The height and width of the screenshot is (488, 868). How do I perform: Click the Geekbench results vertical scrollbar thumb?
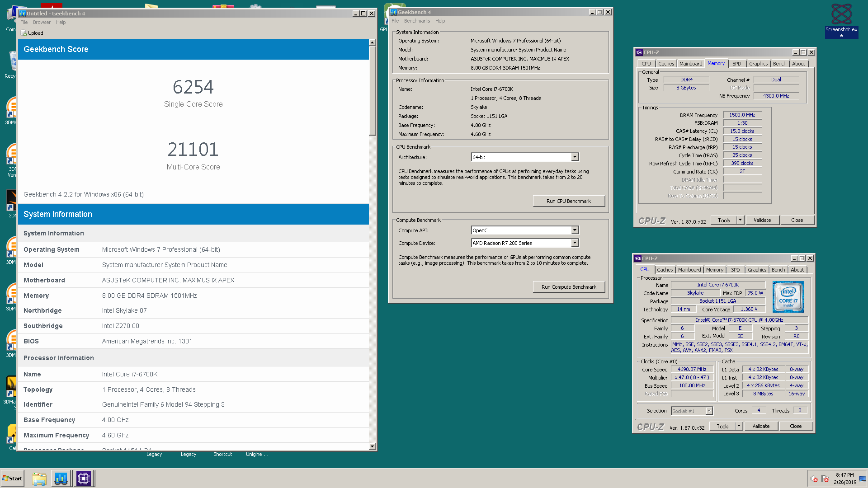pos(372,90)
